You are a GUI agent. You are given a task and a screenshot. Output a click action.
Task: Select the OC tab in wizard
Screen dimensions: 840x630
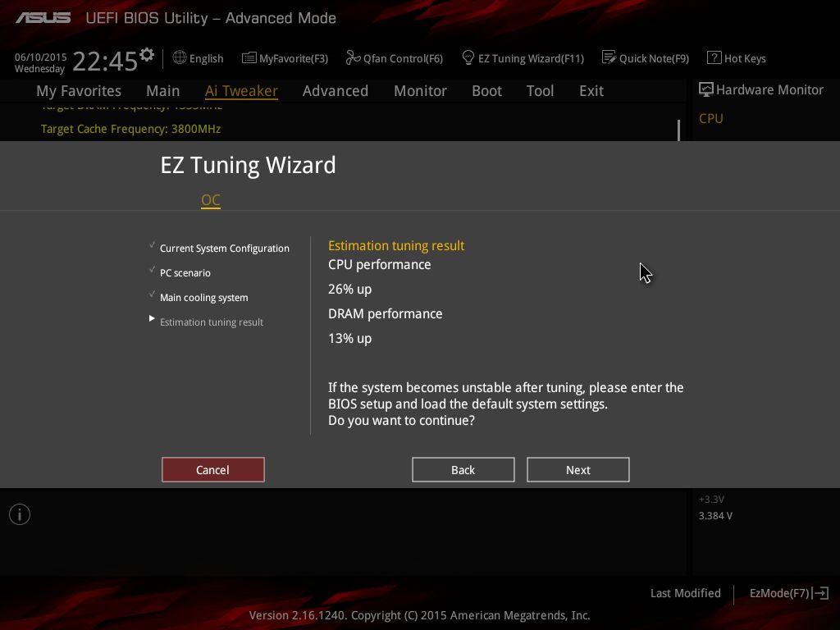211,200
